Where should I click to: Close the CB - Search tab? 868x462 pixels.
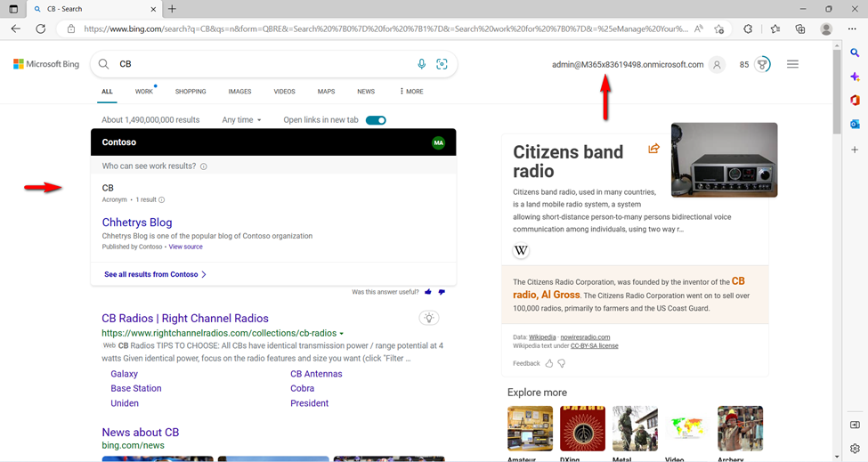coord(153,9)
